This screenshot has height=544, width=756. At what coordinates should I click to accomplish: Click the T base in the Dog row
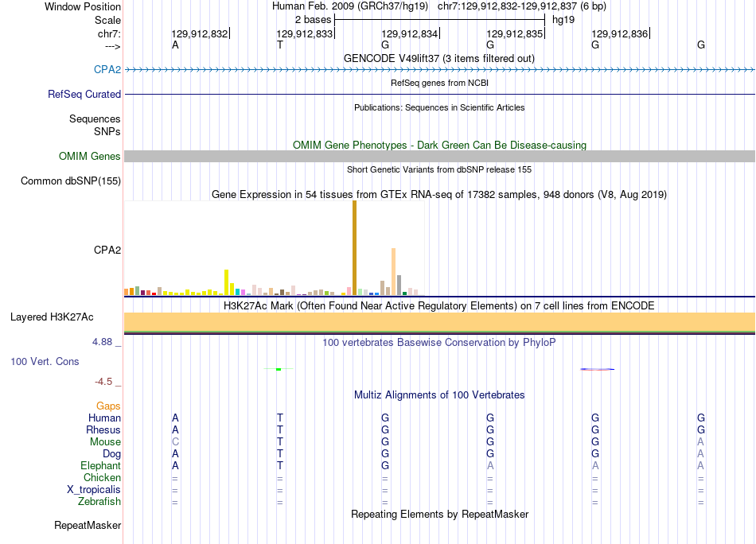280,453
